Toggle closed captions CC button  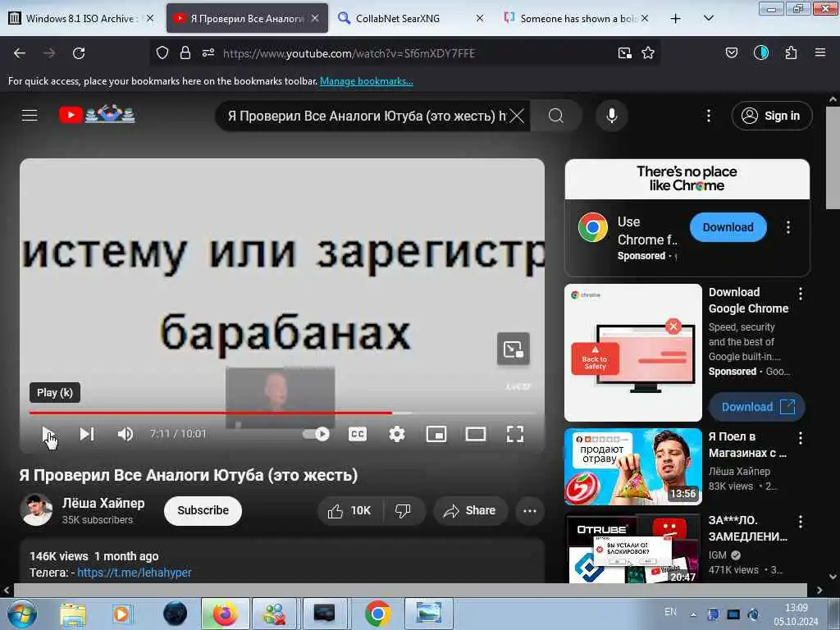coord(358,434)
